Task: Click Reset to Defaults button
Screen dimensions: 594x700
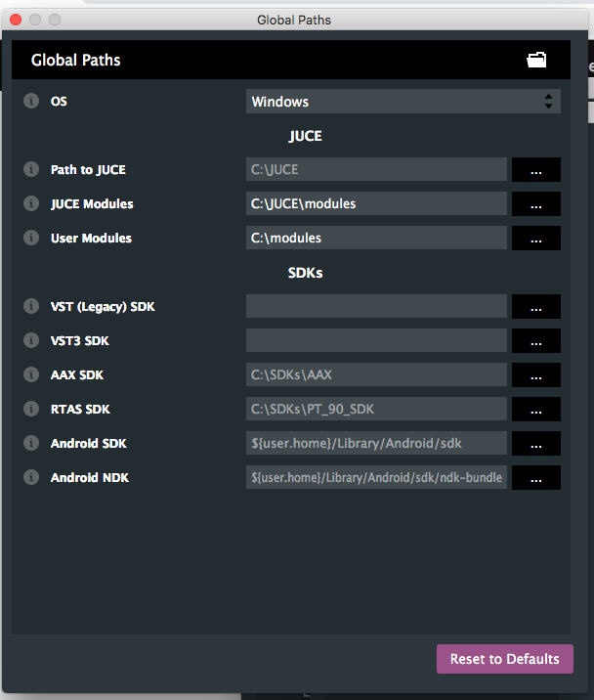Action: [x=505, y=659]
